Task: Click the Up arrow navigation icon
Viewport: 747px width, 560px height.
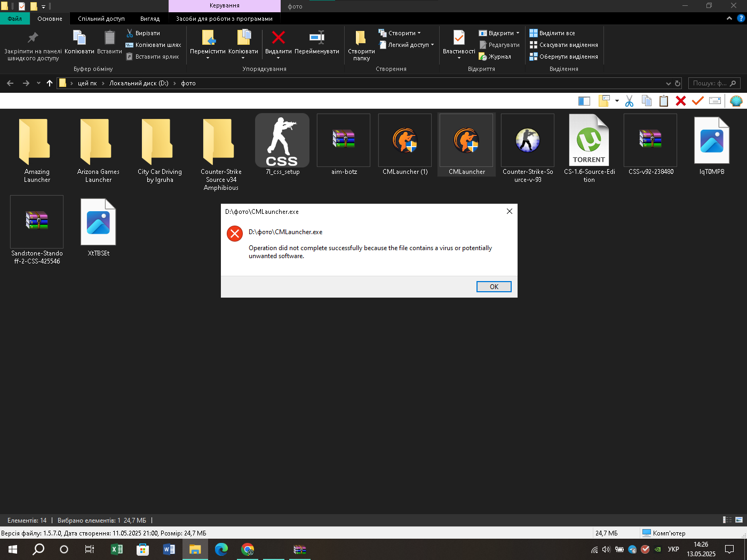Action: coord(50,83)
